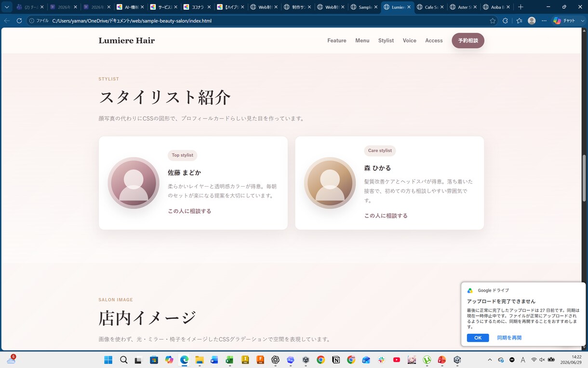Switch to the Aster St tab

464,7
